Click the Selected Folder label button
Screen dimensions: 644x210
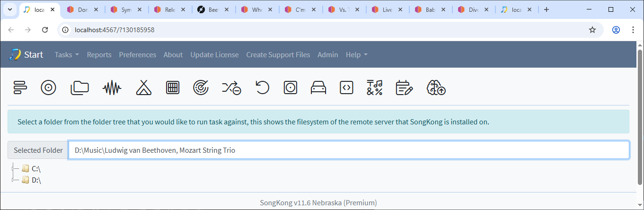tap(38, 150)
